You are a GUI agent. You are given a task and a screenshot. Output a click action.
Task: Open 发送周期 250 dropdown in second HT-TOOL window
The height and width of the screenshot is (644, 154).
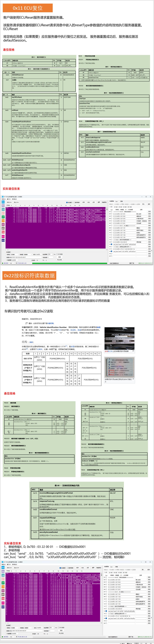[x=52, y=628]
